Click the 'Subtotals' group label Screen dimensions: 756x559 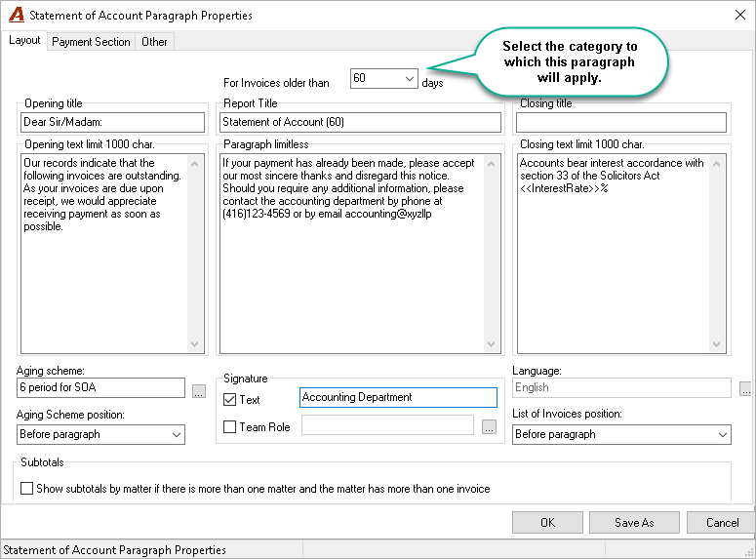pos(42,462)
